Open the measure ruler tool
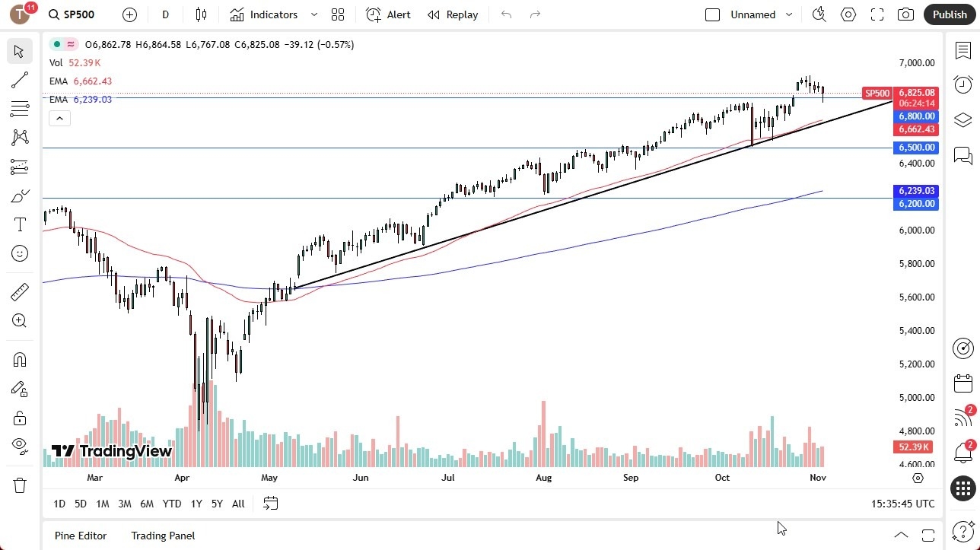This screenshot has width=980, height=550. (x=19, y=291)
